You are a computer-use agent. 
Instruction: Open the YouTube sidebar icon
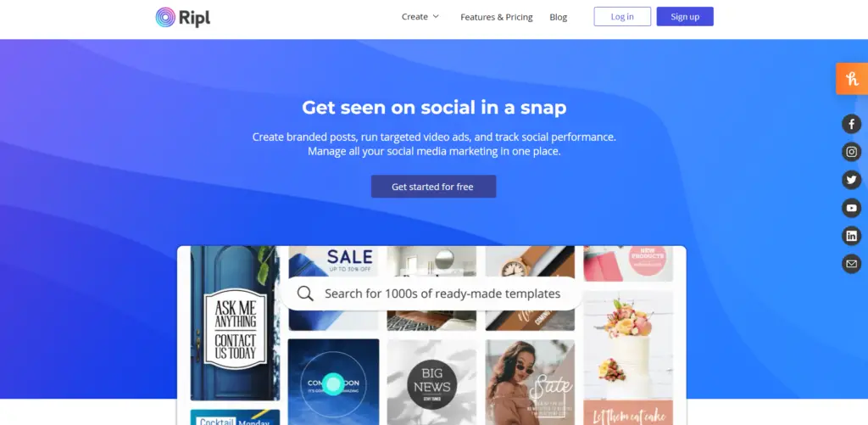point(851,208)
